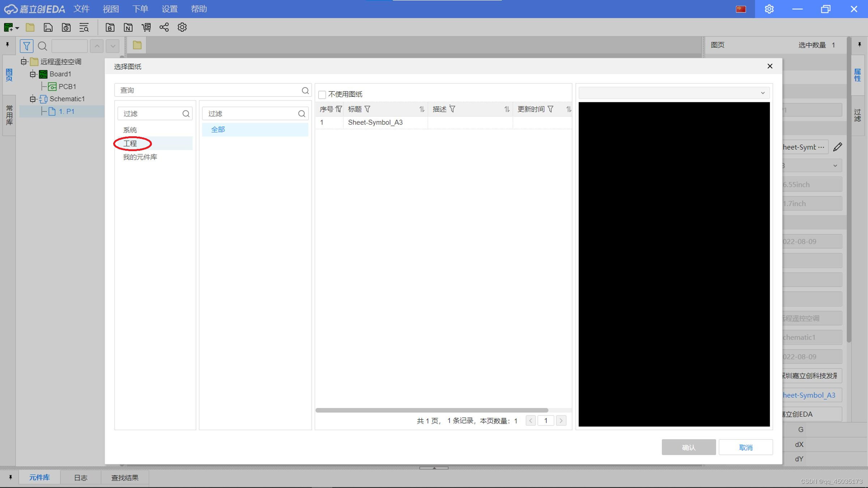The height and width of the screenshot is (488, 868).
Task: Enable the 不使用图纸 checkbox
Action: [x=322, y=95]
